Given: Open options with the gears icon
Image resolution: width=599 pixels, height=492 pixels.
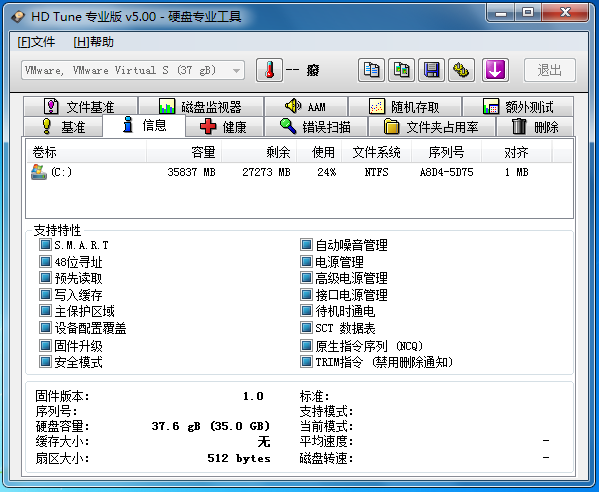Looking at the screenshot, I should [x=461, y=70].
